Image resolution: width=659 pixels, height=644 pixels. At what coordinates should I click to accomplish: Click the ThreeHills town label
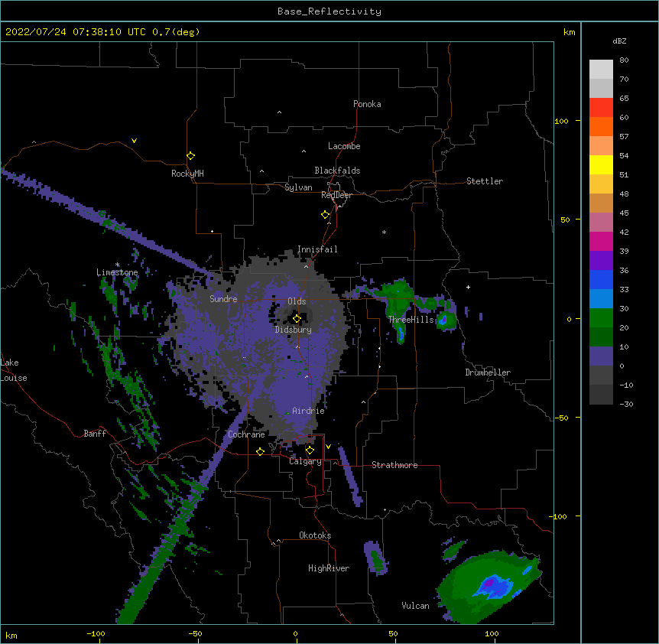pos(411,320)
